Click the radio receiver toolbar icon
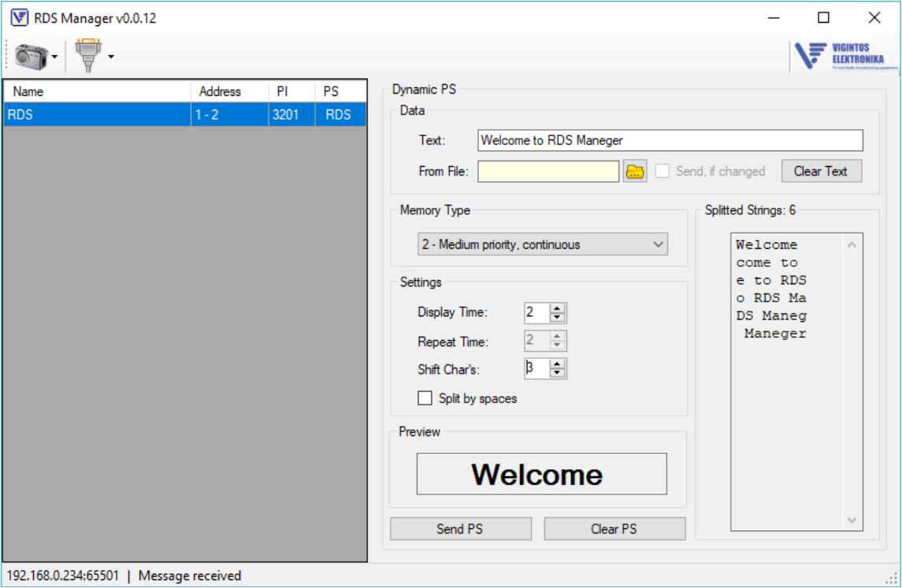 coord(31,57)
